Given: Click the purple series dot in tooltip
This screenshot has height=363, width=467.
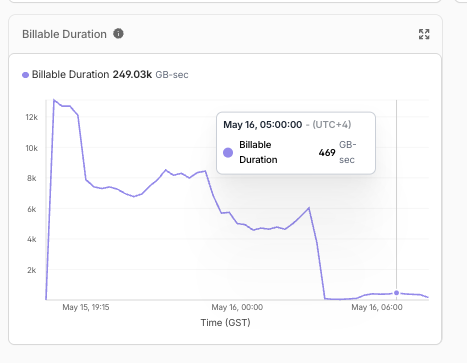Looking at the screenshot, I should click(228, 153).
